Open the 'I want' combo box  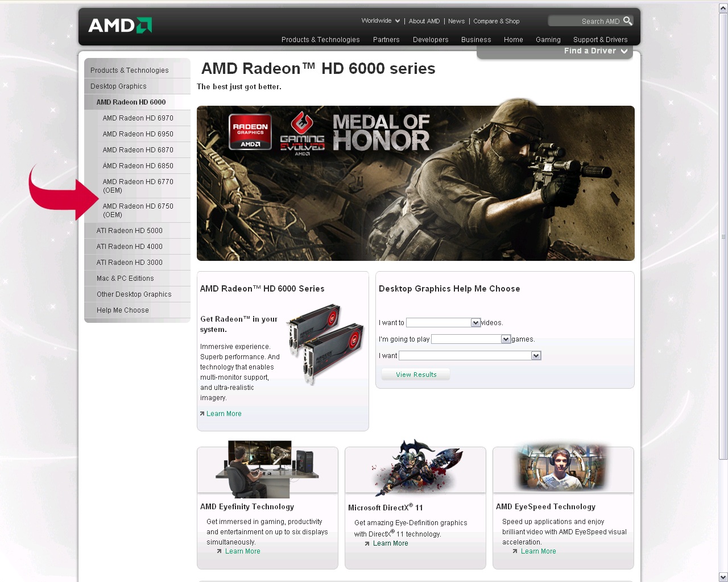click(470, 356)
